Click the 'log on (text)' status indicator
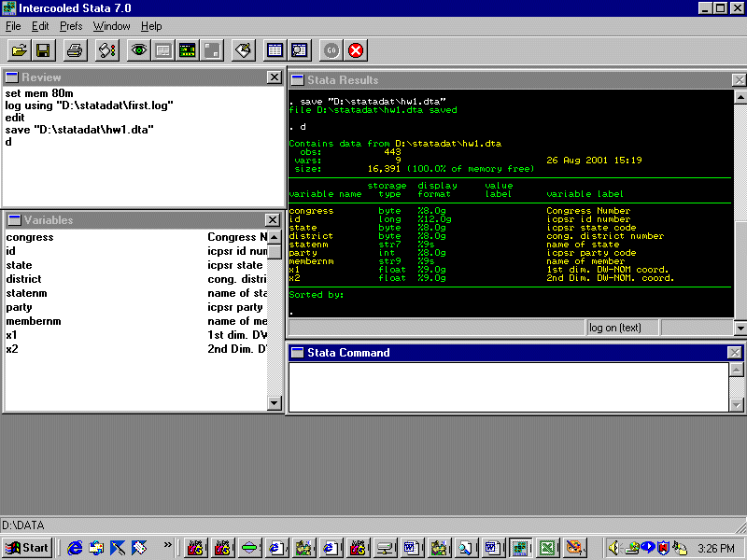Screen dimensions: 747x560 (x=615, y=328)
